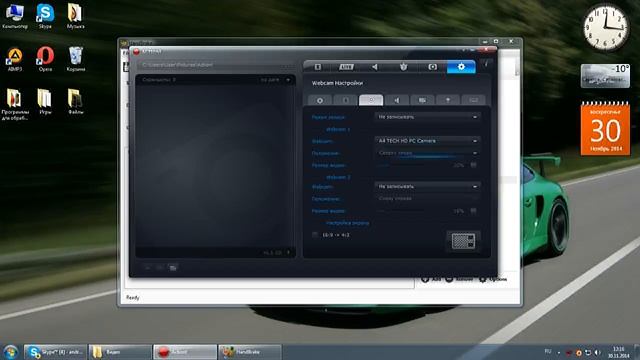Click the delete icon below the file list
Image resolution: width=640 pixels, height=360 pixels.
point(160,268)
